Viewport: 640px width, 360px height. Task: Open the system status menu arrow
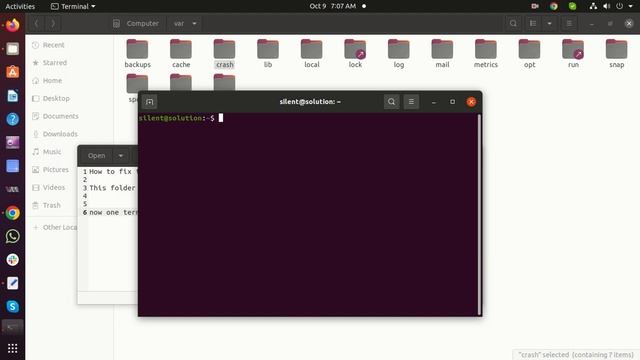click(x=631, y=6)
